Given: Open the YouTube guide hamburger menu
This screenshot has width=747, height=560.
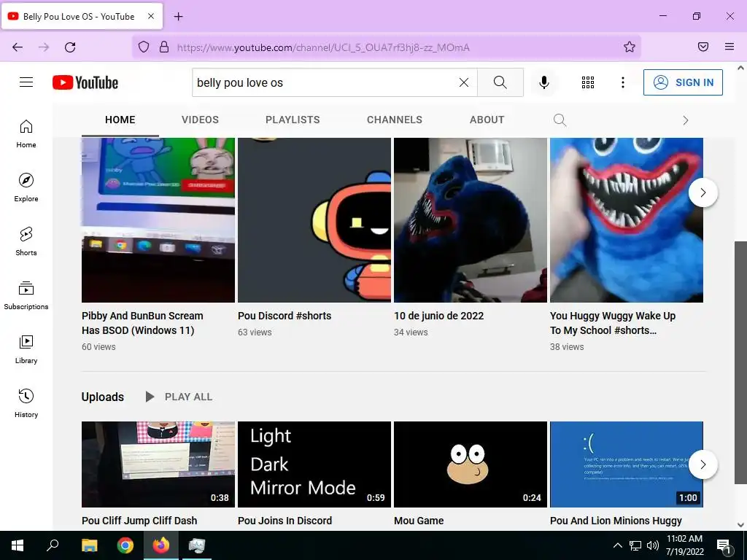Looking at the screenshot, I should (26, 82).
